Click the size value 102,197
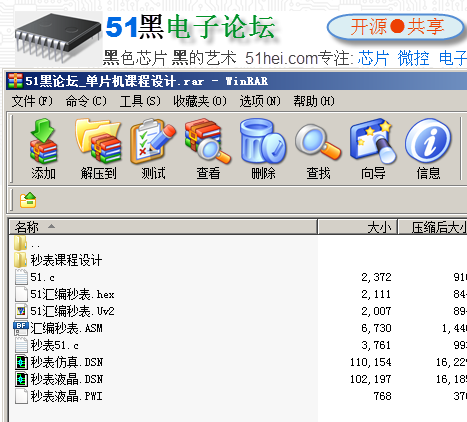This screenshot has height=422, width=467. [x=370, y=379]
